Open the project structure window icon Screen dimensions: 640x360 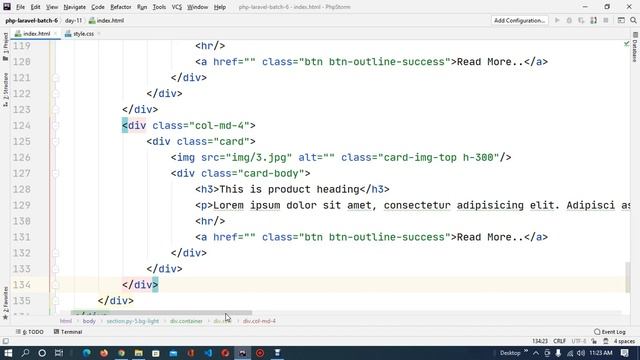click(621, 20)
